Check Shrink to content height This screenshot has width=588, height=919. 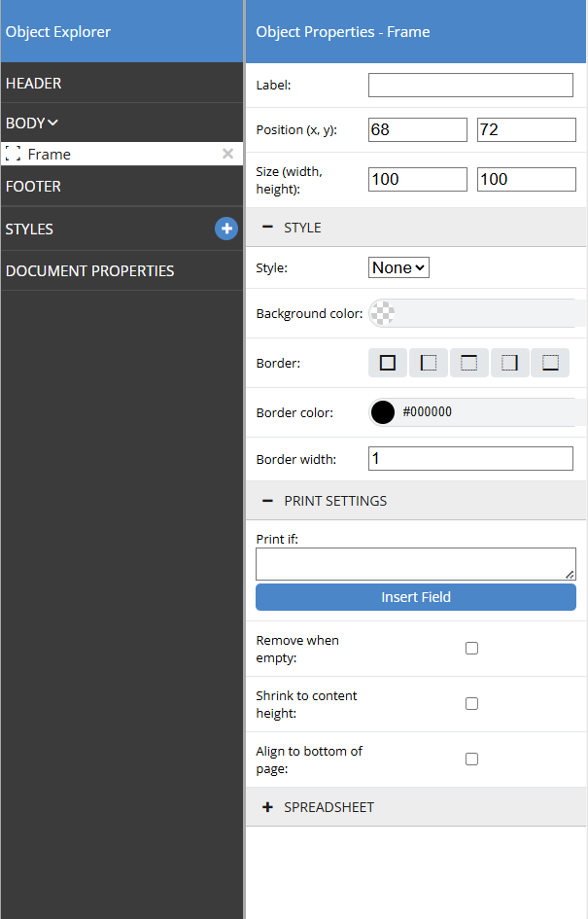pos(471,704)
